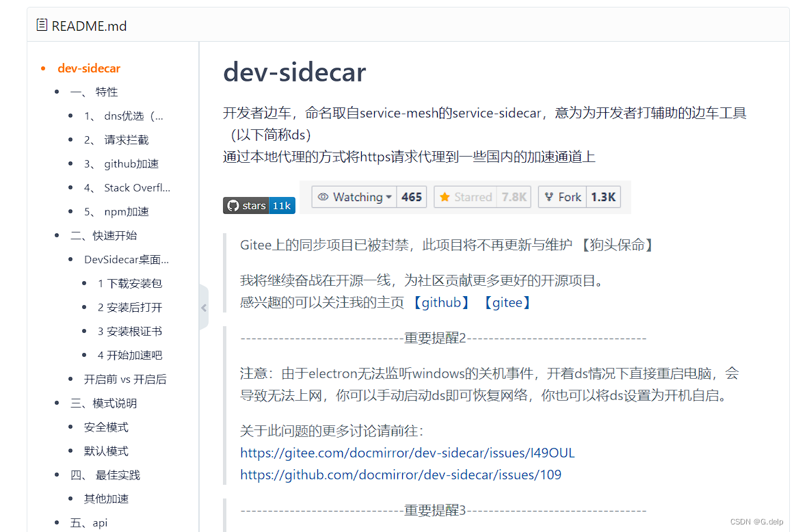Open the 【gitee】 homepage link
The image size is (794, 532).
[x=507, y=303]
